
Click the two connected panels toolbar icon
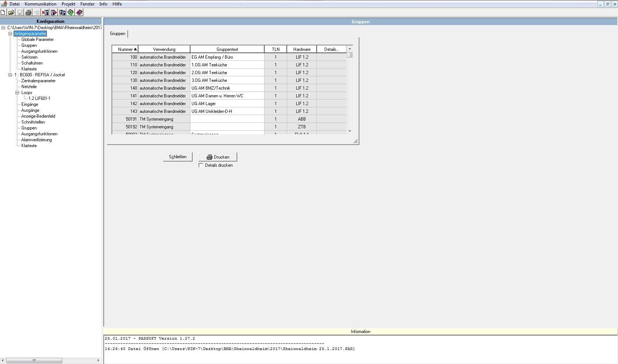click(x=62, y=13)
